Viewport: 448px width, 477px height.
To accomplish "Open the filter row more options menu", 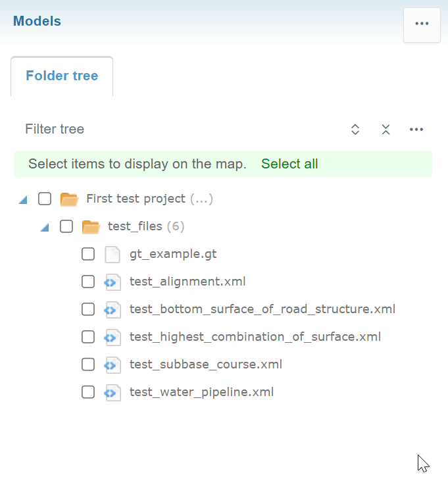I will [x=416, y=130].
